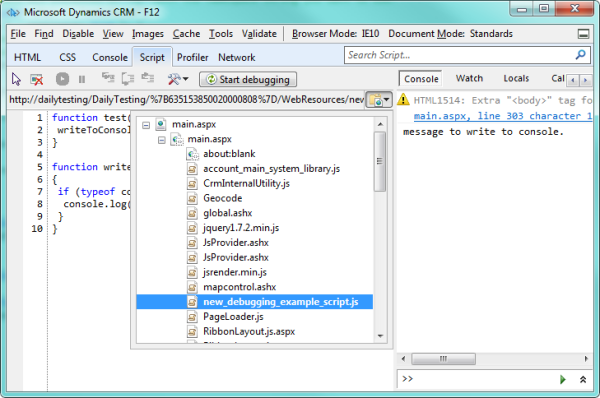The height and width of the screenshot is (398, 600).
Task: Select about:blank in the file tree
Action: 229,154
